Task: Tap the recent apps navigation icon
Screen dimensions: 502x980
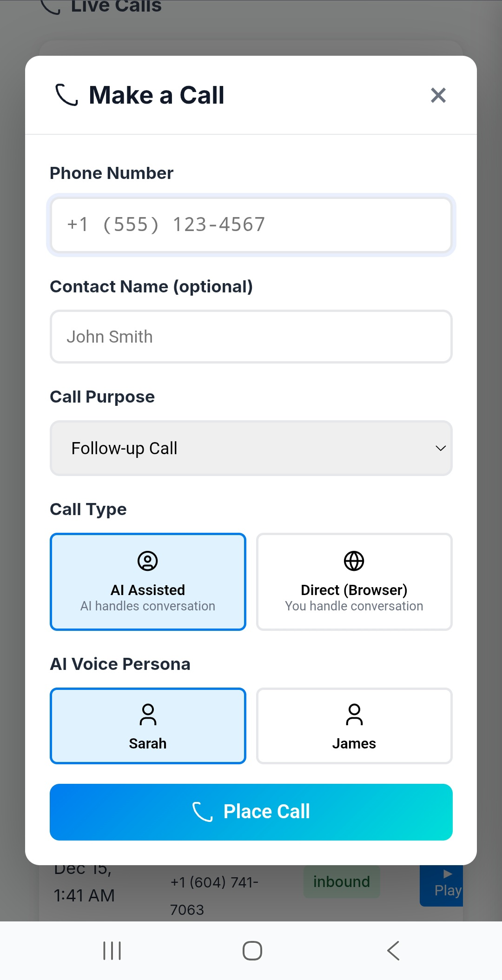Action: [x=111, y=950]
